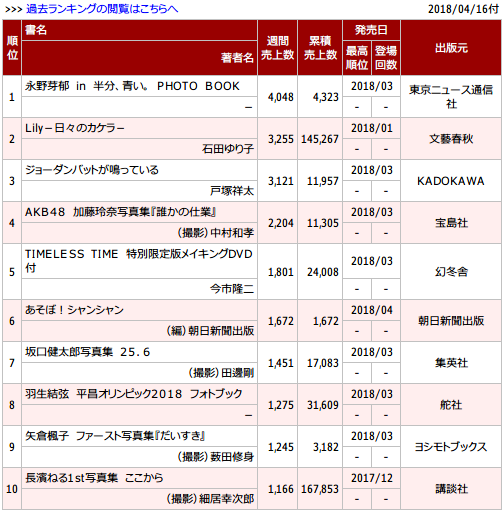Image resolution: width=504 pixels, height=515 pixels.
Task: Click cumulative sales value 11,305
Action: [323, 223]
